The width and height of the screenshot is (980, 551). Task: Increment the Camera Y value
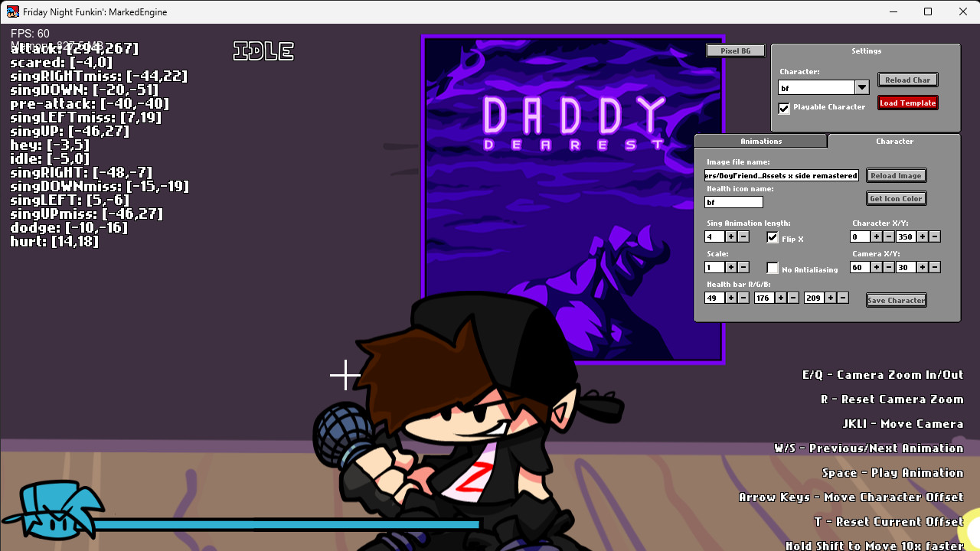click(x=923, y=268)
